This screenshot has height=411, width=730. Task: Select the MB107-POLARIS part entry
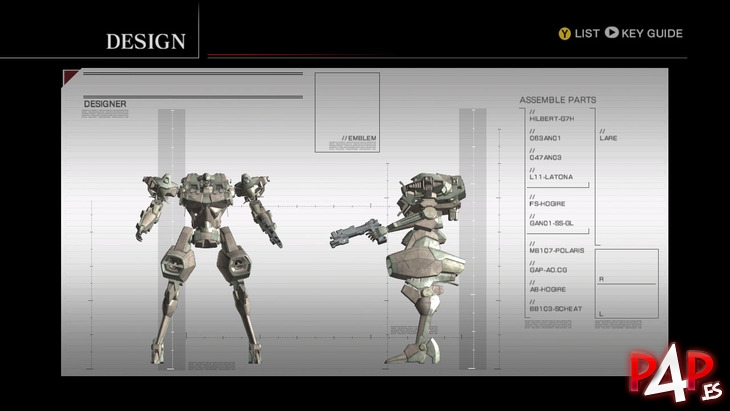point(556,250)
